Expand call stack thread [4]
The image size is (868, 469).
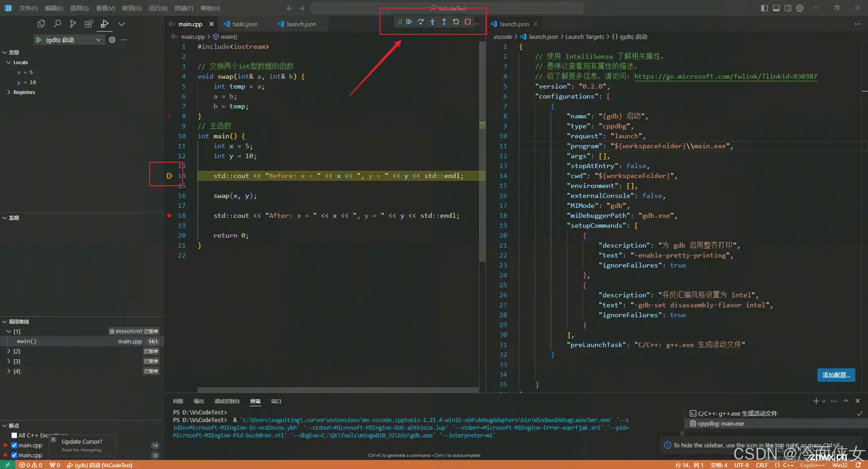click(9, 371)
